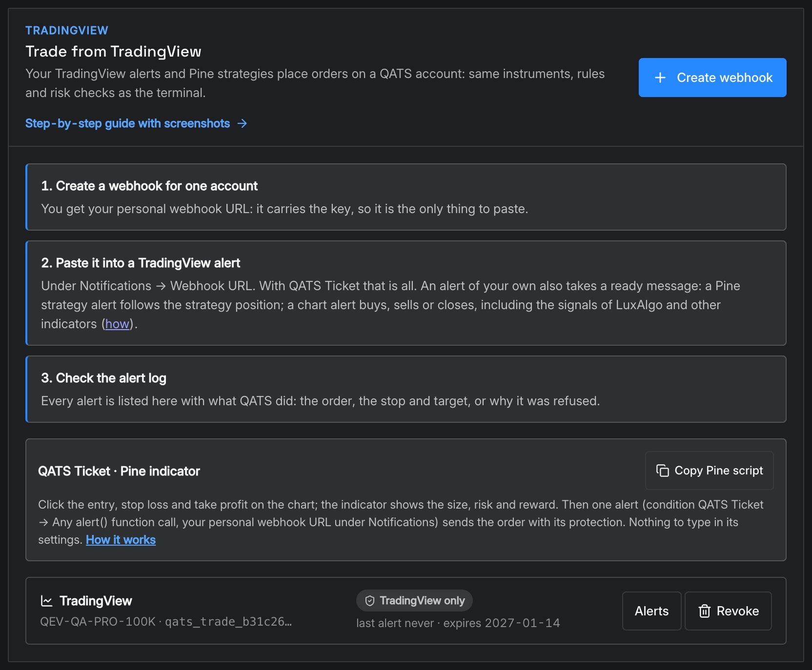Revoke the TradingView webhook
The height and width of the screenshot is (670, 812).
tap(728, 611)
